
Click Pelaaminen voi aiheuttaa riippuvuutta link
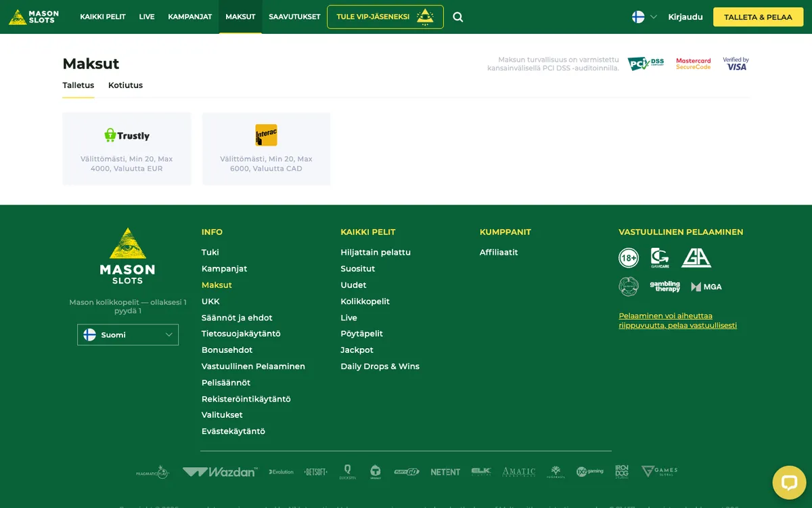pos(678,320)
